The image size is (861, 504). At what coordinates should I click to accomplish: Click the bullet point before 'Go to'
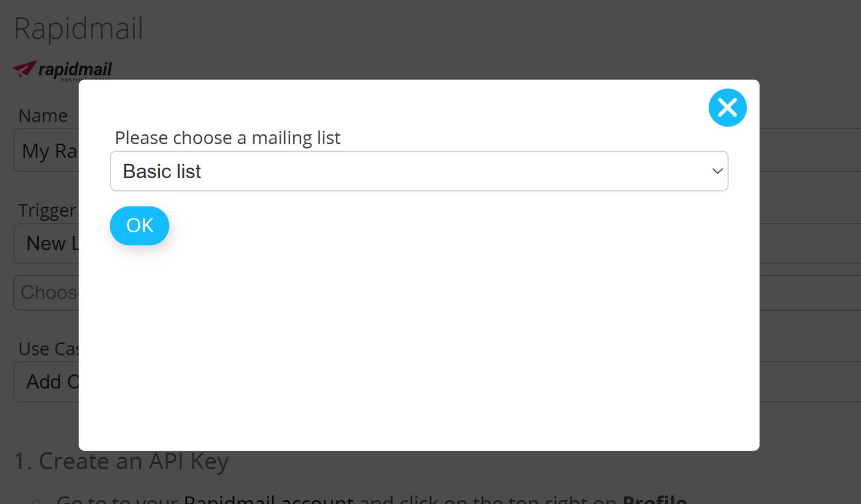click(x=37, y=501)
